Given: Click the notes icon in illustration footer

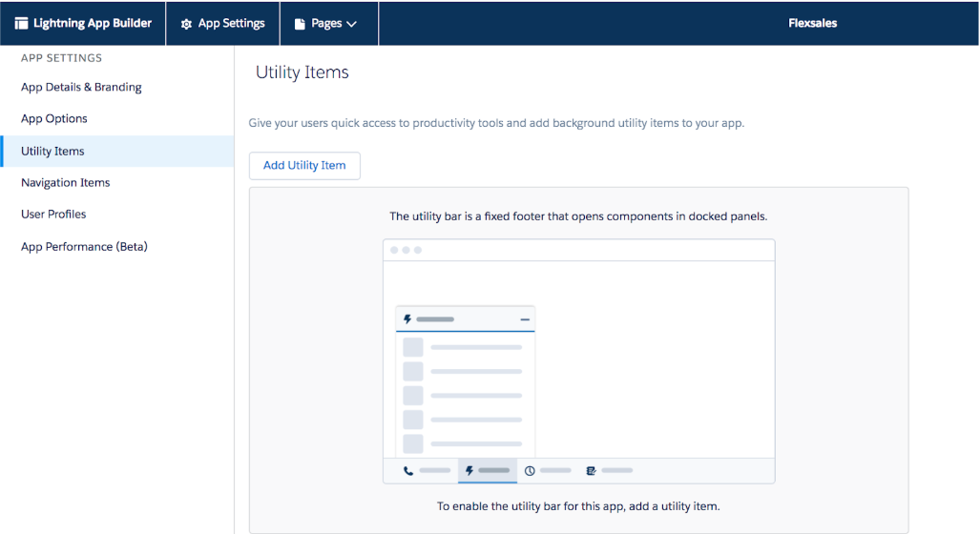Looking at the screenshot, I should click(x=592, y=470).
